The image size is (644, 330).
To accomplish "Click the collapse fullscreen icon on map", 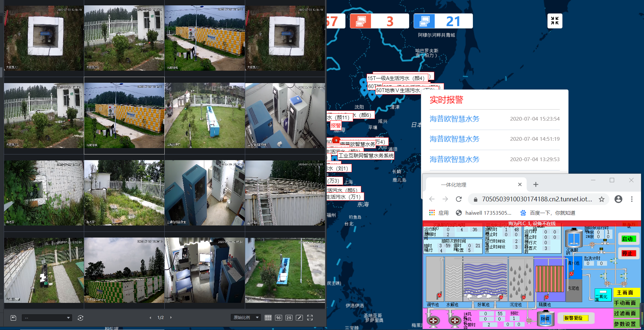I will pos(555,21).
